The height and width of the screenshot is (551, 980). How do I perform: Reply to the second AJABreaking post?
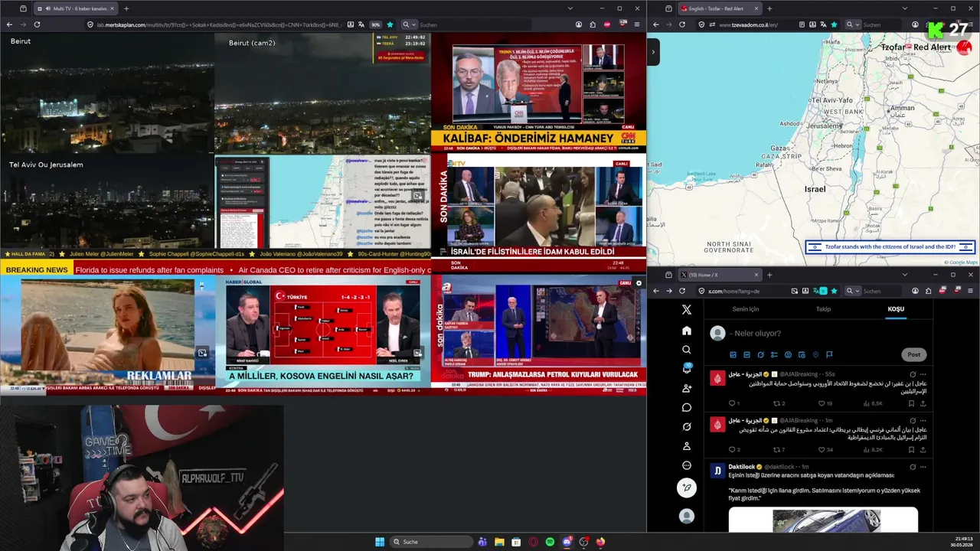point(733,449)
